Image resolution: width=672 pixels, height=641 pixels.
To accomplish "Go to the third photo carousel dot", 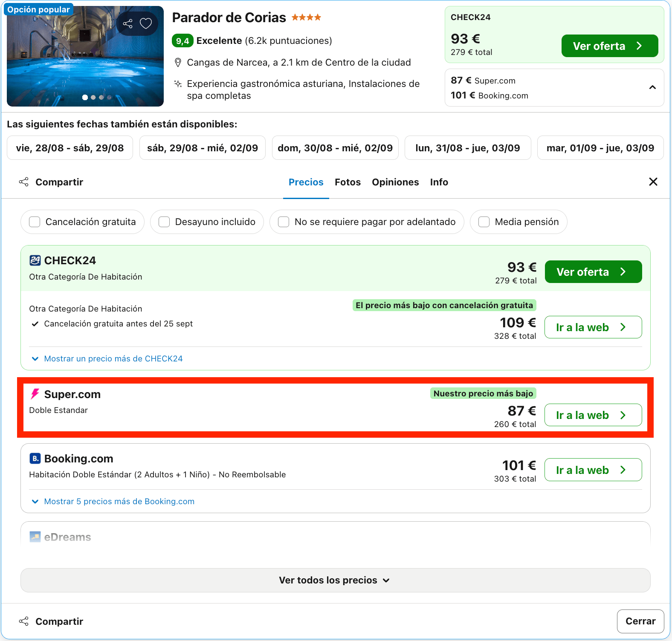I will click(101, 98).
